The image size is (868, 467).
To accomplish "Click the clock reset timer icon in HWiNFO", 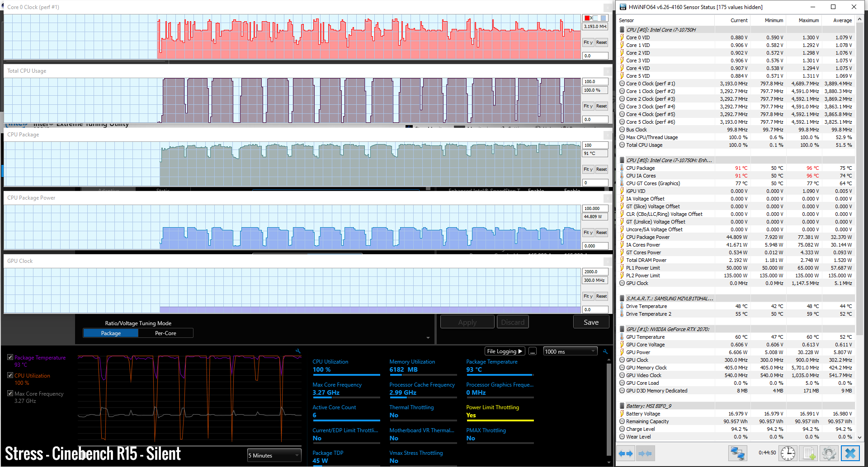I will pyautogui.click(x=788, y=453).
